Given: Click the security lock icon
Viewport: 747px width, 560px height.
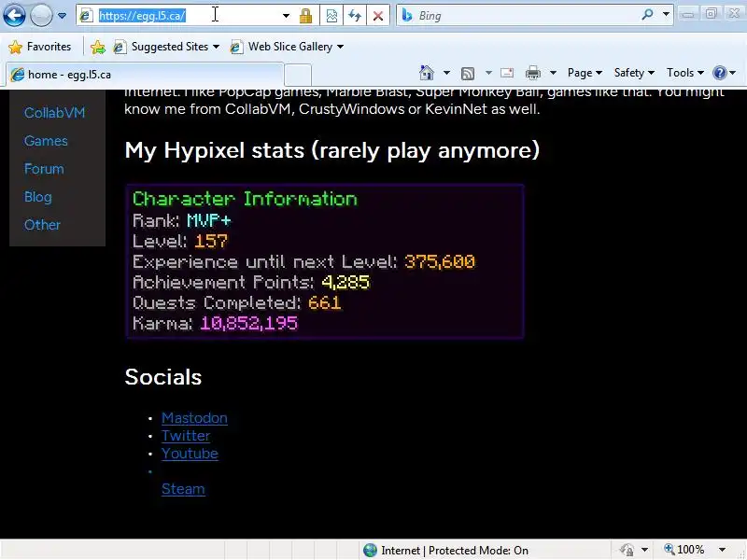Looking at the screenshot, I should pos(305,16).
